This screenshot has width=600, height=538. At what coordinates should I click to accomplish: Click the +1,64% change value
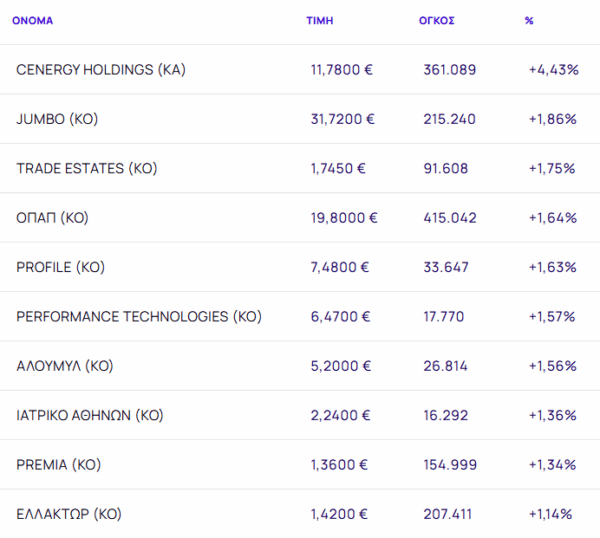click(x=553, y=218)
